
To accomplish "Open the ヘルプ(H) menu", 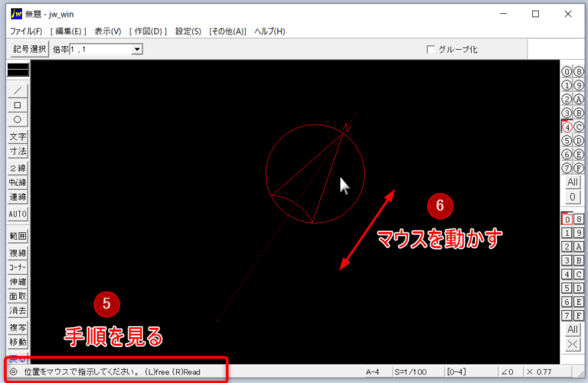I will 269,31.
